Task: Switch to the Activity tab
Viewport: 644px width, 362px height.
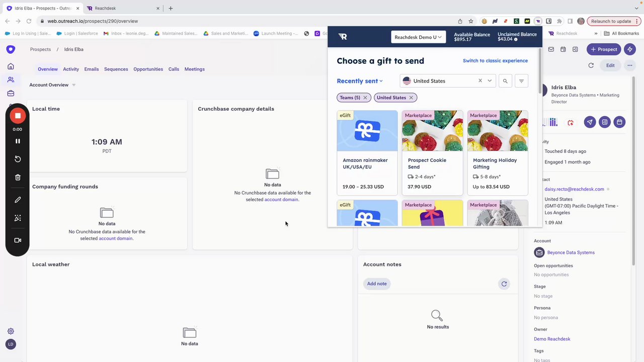Action: coord(71,69)
